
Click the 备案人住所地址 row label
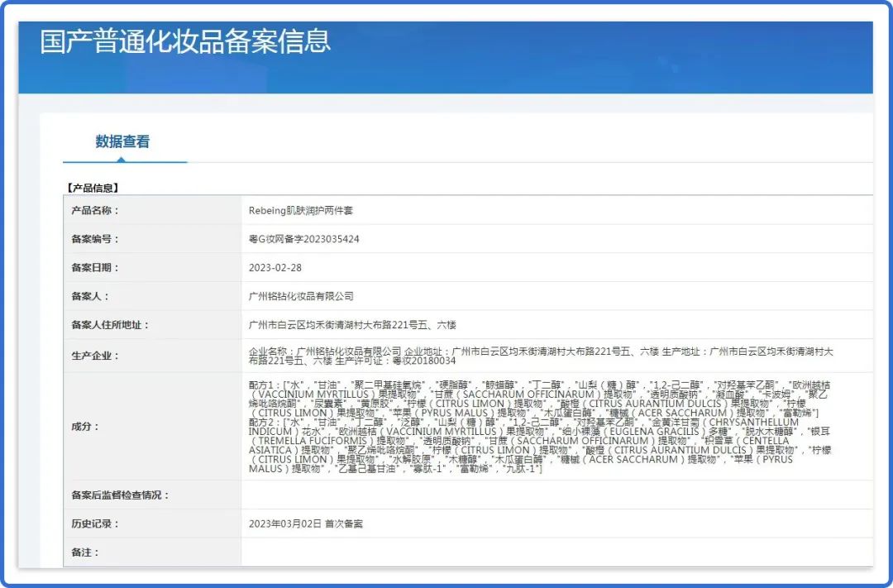pos(110,325)
